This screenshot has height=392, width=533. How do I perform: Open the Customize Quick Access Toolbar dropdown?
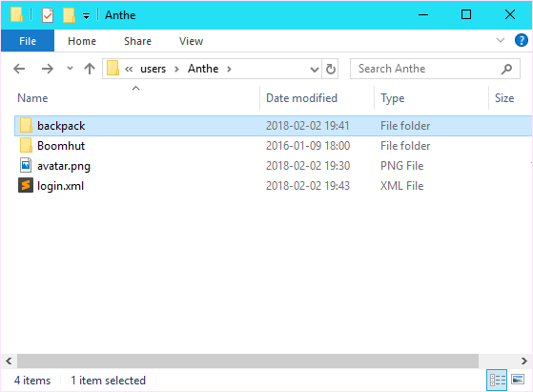point(87,16)
